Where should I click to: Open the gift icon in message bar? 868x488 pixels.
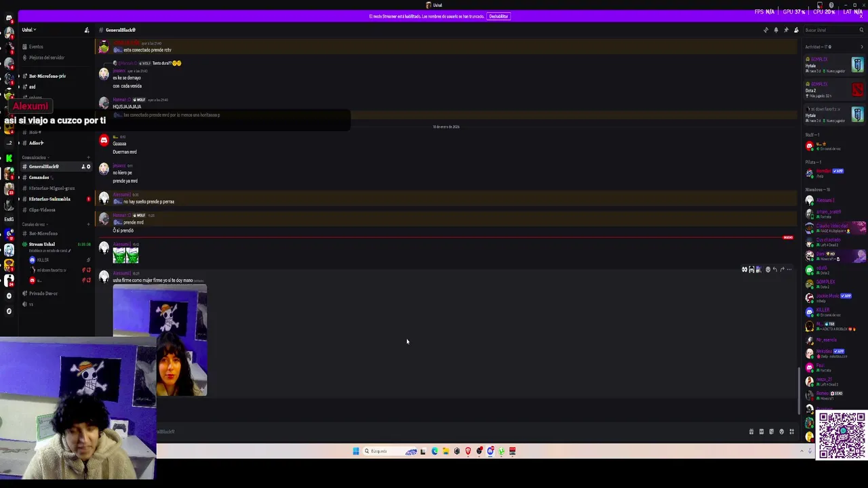pos(751,432)
